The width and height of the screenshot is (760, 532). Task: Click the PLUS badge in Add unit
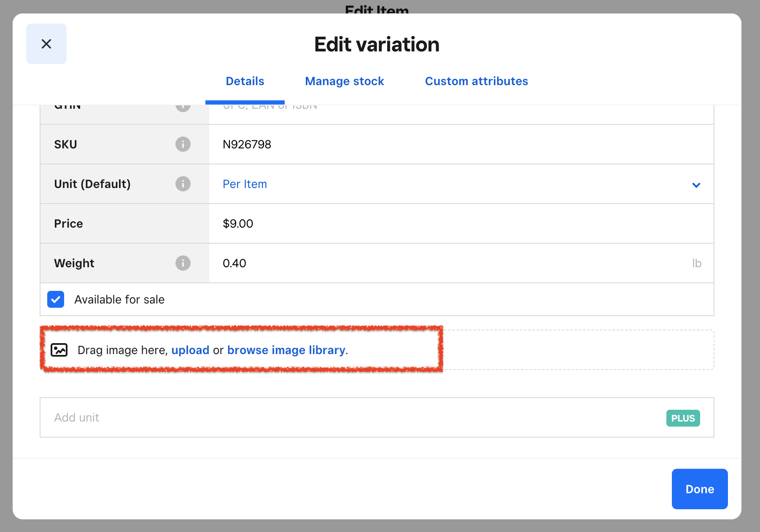(683, 418)
